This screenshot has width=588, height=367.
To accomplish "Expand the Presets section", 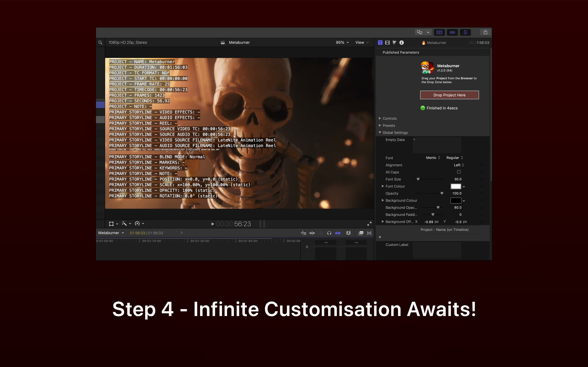I will tap(380, 125).
